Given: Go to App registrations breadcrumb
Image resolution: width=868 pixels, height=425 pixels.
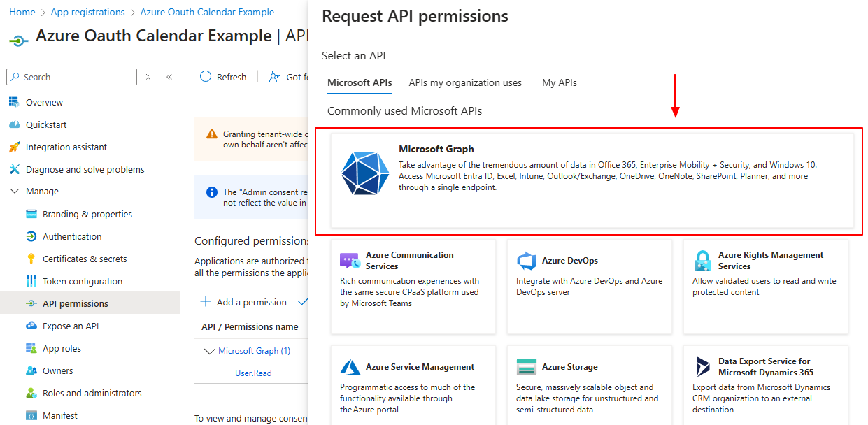Looking at the screenshot, I should [x=87, y=12].
